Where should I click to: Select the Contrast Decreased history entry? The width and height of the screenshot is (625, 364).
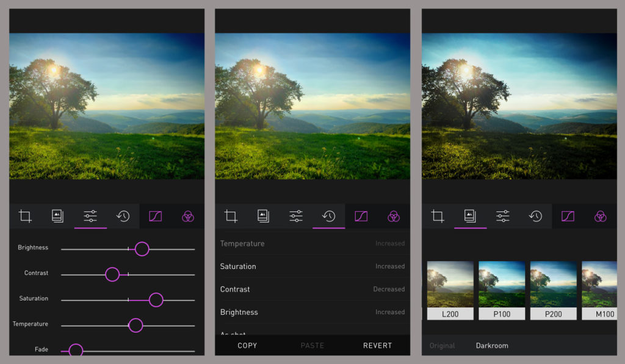[312, 289]
